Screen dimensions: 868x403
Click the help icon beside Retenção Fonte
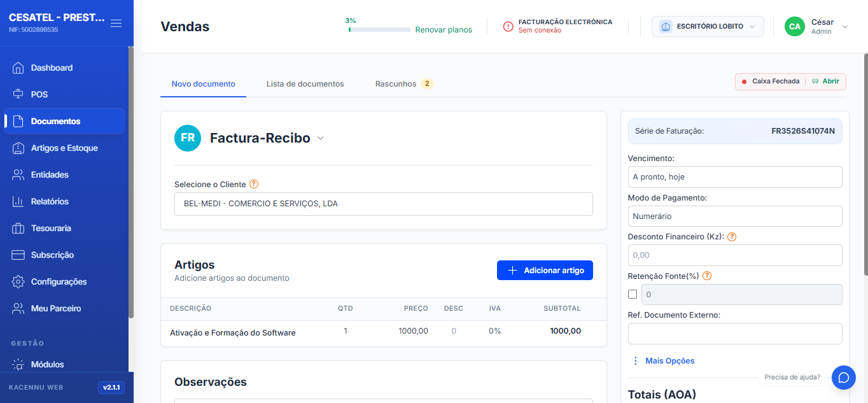(707, 276)
